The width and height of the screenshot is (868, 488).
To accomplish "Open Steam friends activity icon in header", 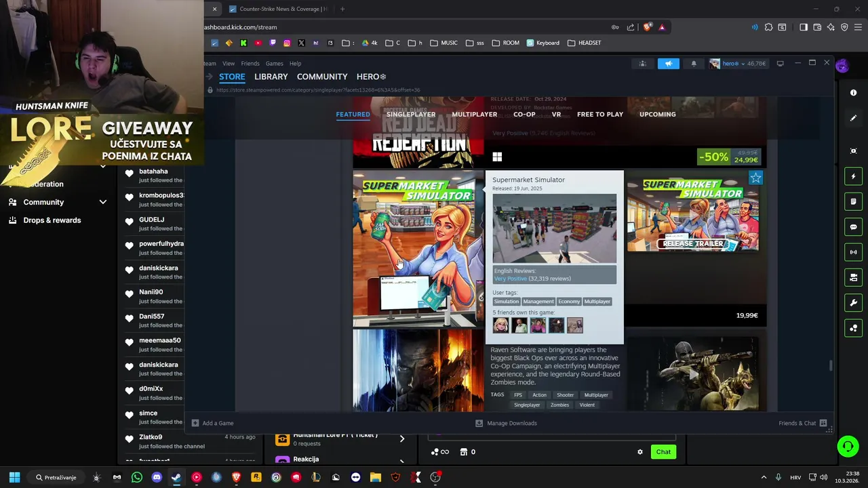I will (x=642, y=64).
